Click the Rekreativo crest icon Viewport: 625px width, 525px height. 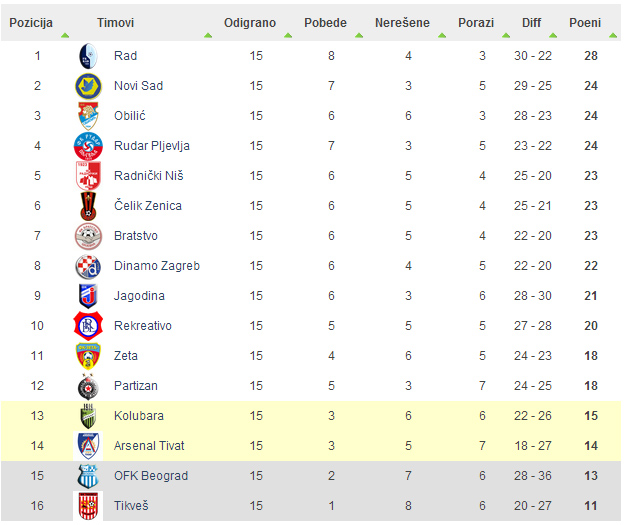click(88, 326)
